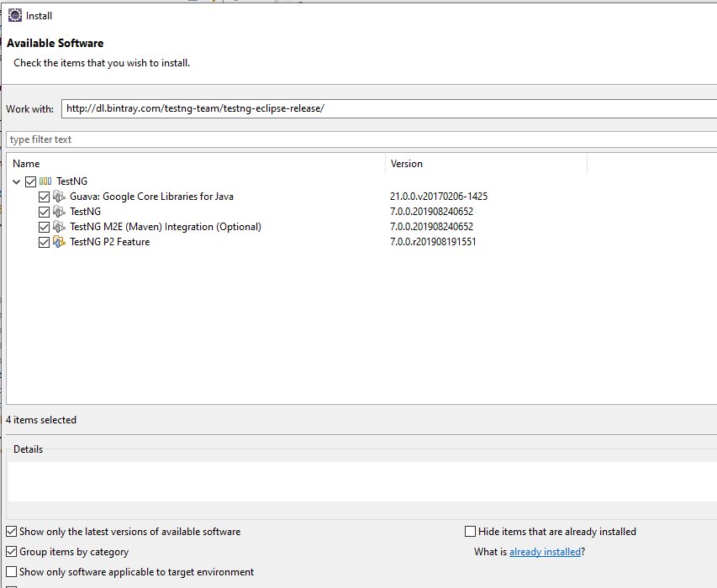Sort list by the Version column header
Screen dimensions: 717x588
point(487,164)
